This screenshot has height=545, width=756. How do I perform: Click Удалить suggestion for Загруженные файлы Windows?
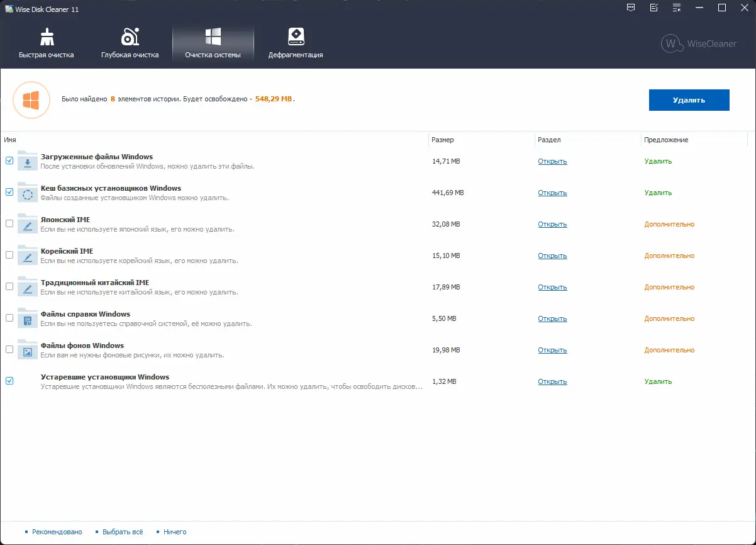click(x=658, y=161)
